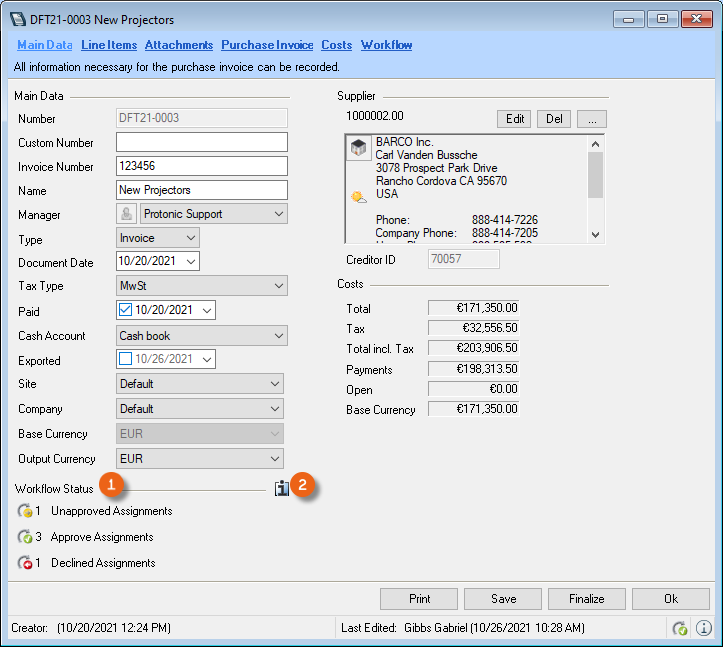Click the info icon in status bar
The width and height of the screenshot is (723, 647).
click(x=703, y=628)
